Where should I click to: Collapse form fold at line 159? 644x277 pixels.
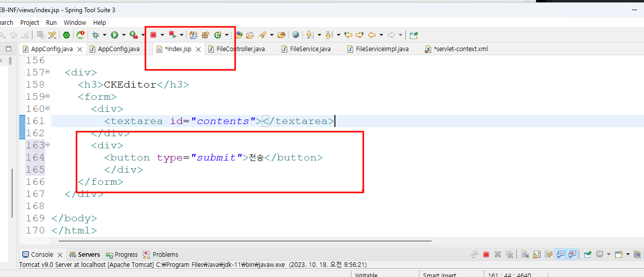48,96
